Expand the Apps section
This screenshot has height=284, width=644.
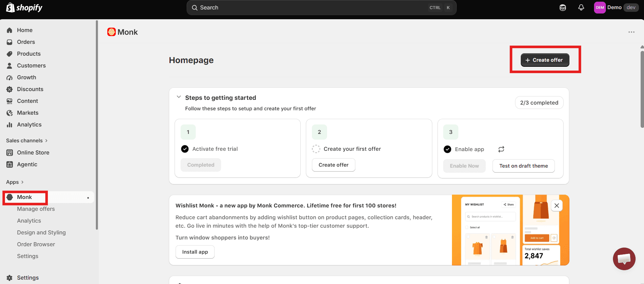(15, 182)
